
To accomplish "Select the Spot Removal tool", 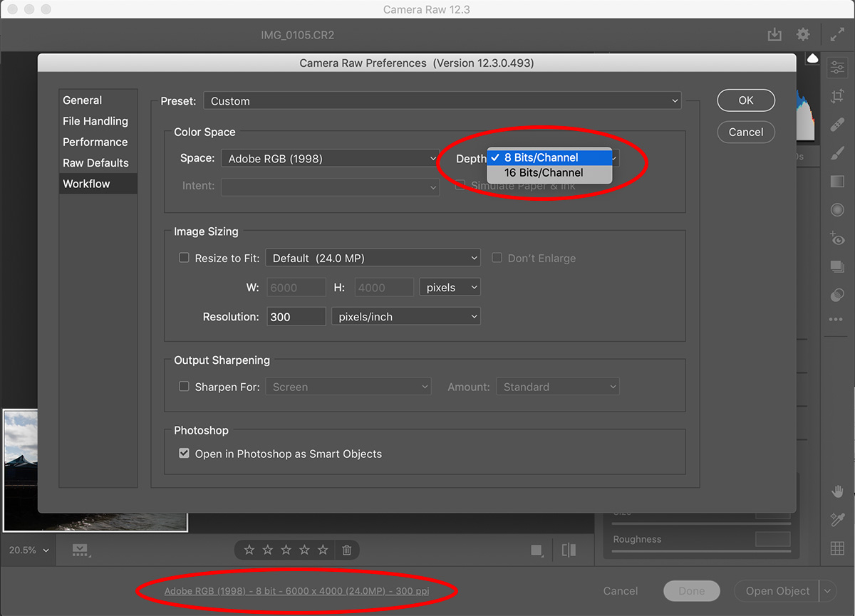I will (x=836, y=125).
